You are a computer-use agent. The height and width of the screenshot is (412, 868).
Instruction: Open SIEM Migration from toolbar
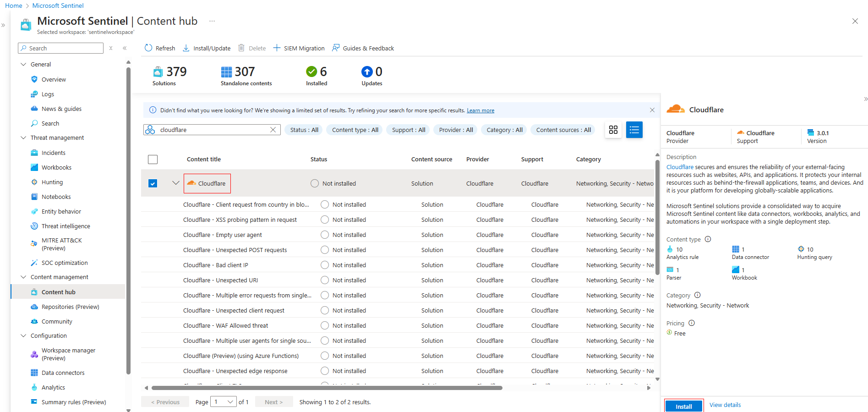[299, 48]
